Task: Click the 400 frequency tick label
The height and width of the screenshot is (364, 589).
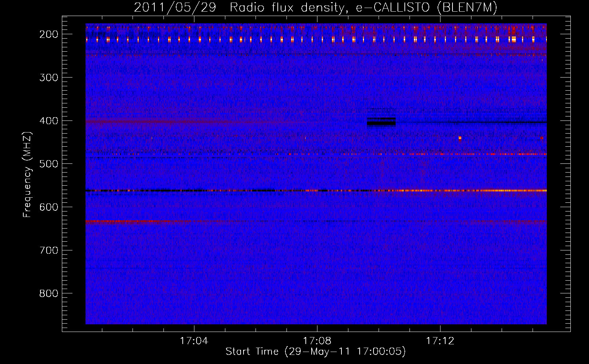Action: (49, 121)
